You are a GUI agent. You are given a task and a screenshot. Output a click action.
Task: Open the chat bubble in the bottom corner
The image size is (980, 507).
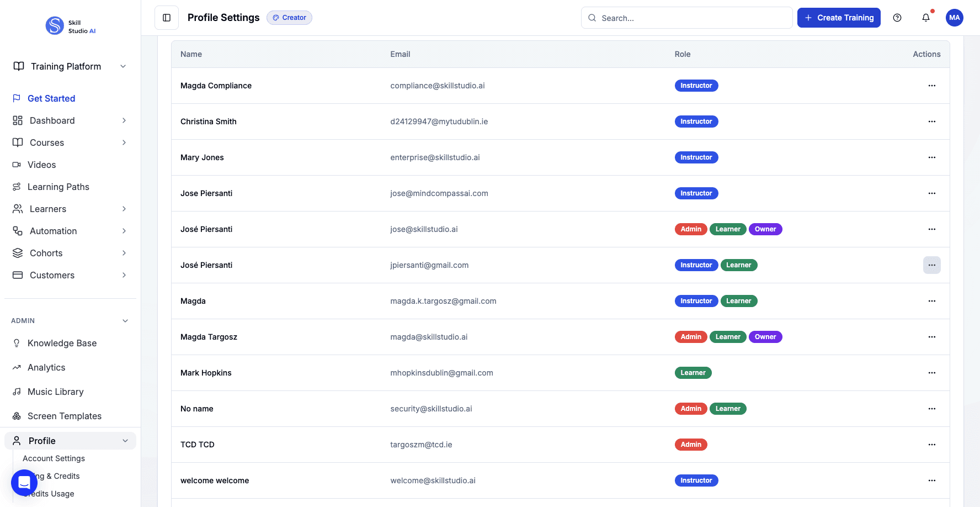(x=24, y=482)
